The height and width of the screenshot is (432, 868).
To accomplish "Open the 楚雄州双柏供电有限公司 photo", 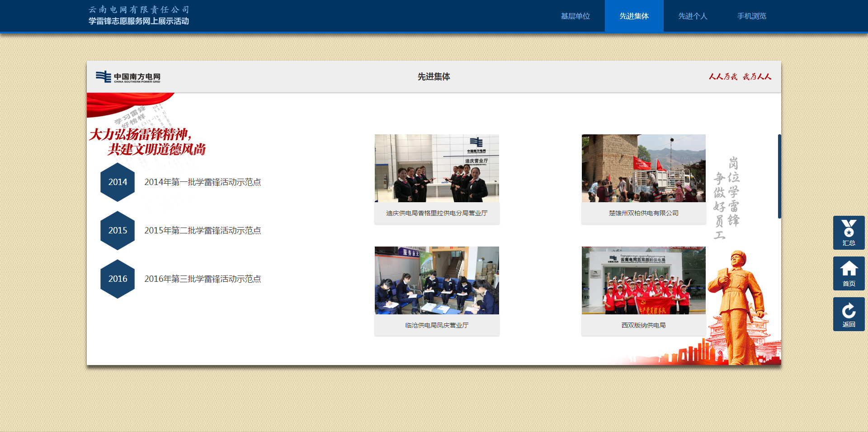I will 643,168.
